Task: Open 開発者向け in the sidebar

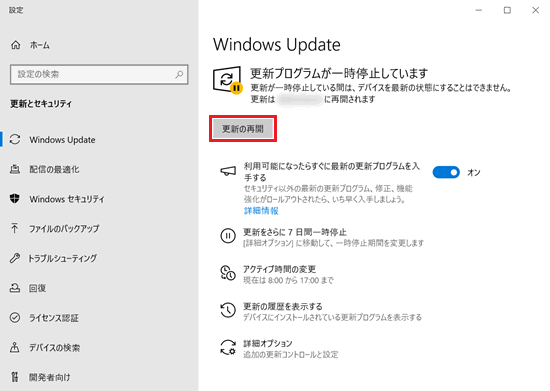Action: coord(99,377)
